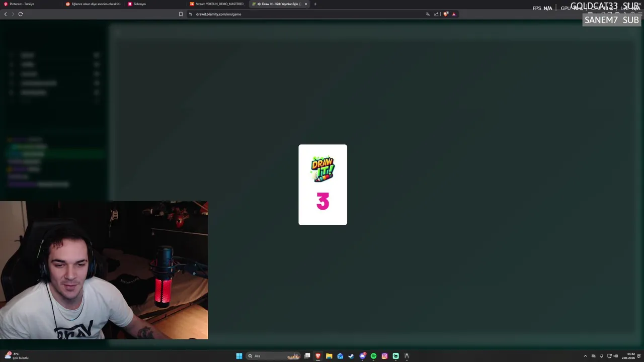Open Brave browser from taskbar
The height and width of the screenshot is (362, 644).
pyautogui.click(x=318, y=356)
